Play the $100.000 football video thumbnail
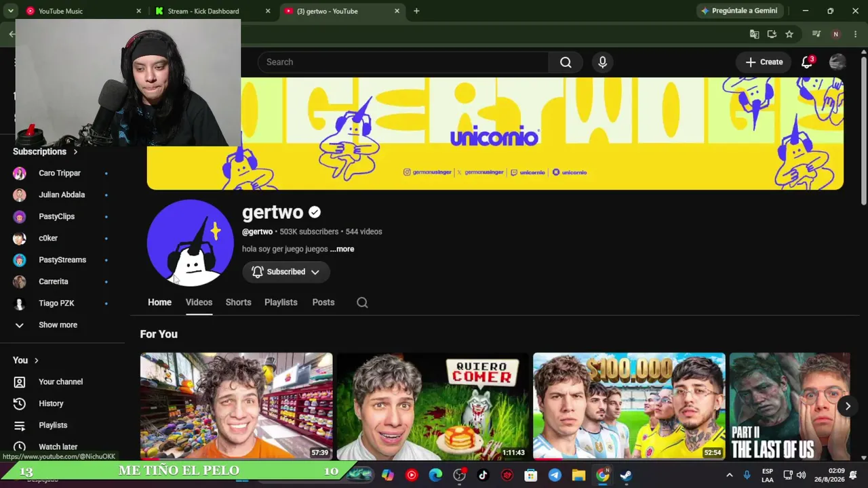This screenshot has height=488, width=868. [x=629, y=406]
